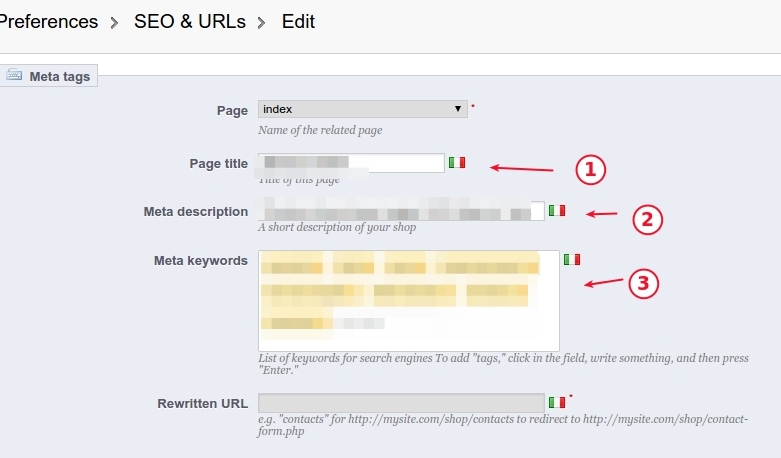Open the SEO & URLs breadcrumb link
Viewport: 781px width, 458px height.
(x=190, y=21)
